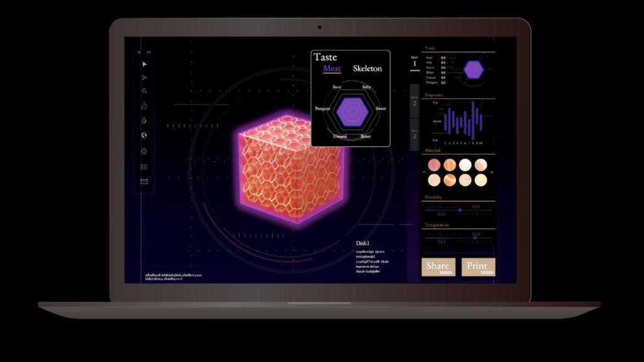Click the envelope mail icon

pyautogui.click(x=144, y=182)
